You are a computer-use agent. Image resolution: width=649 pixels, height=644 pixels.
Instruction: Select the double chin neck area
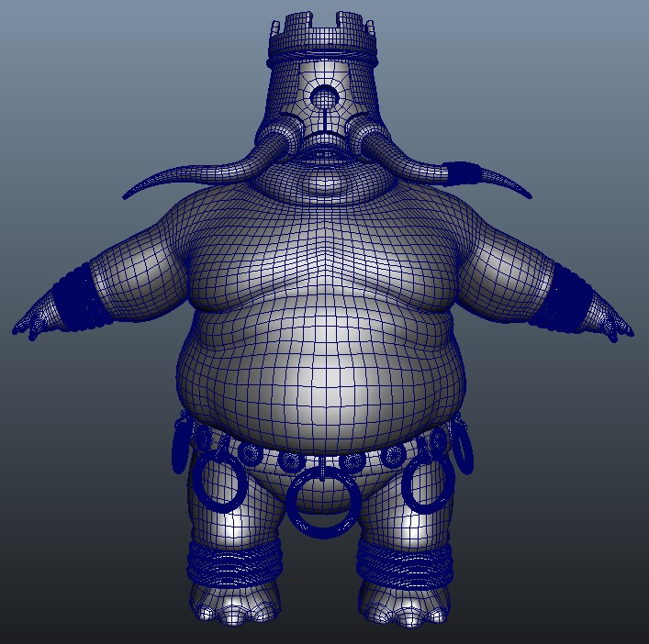point(325,181)
